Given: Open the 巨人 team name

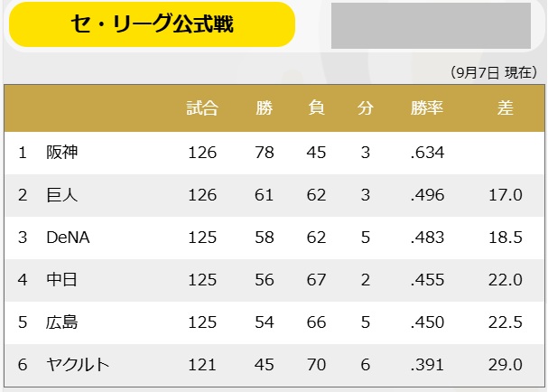Looking at the screenshot, I should pos(62,195).
